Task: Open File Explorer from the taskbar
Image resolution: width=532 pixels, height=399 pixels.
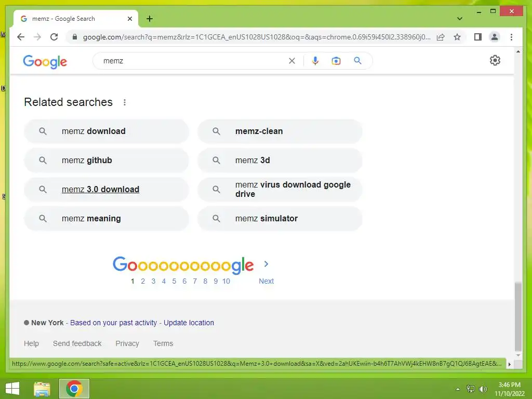Action: pyautogui.click(x=42, y=389)
